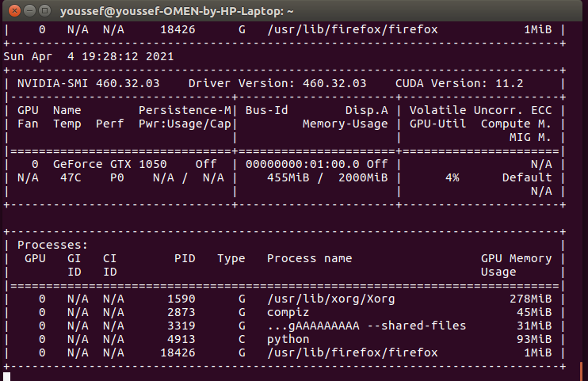Click the 45MiB memory usage value
This screenshot has width=588, height=381.
534,312
